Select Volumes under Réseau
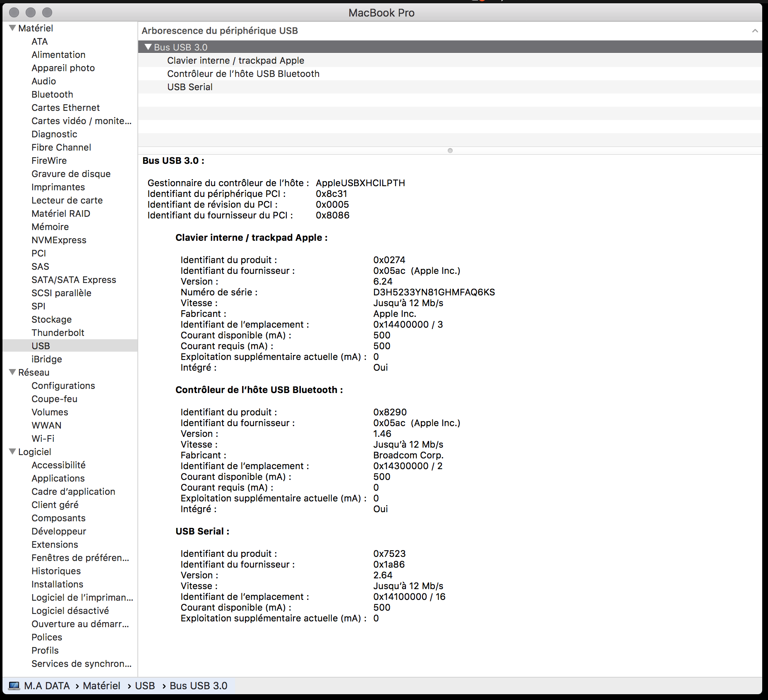Image resolution: width=768 pixels, height=700 pixels. (x=50, y=412)
